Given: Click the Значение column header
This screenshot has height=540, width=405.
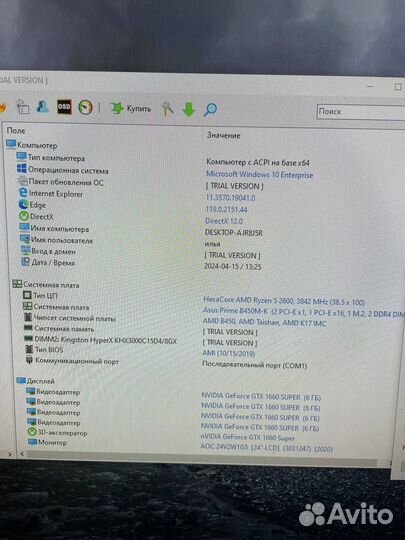Looking at the screenshot, I should click(223, 135).
